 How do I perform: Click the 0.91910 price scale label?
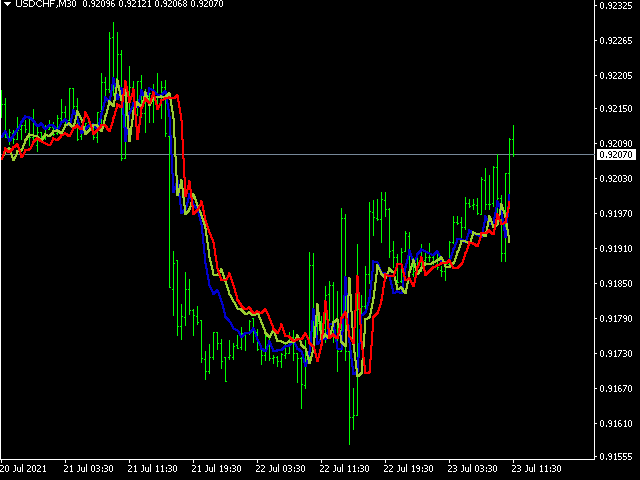(616, 249)
